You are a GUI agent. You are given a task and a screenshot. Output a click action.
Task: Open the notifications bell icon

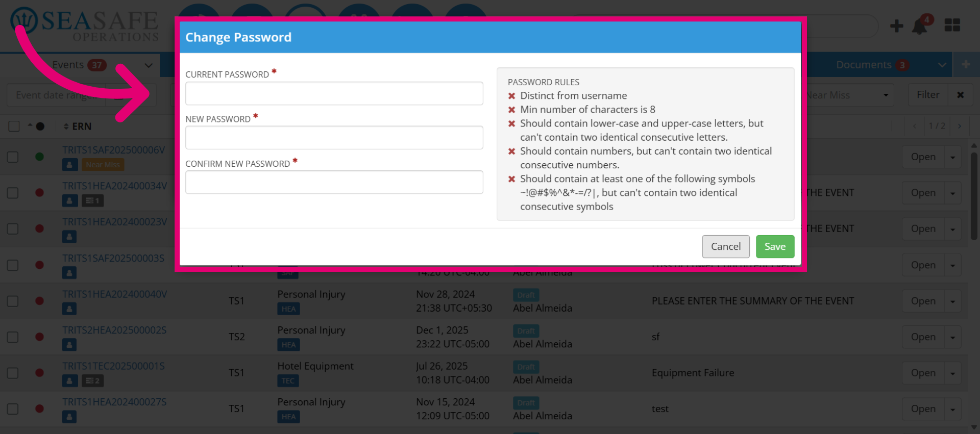920,25
